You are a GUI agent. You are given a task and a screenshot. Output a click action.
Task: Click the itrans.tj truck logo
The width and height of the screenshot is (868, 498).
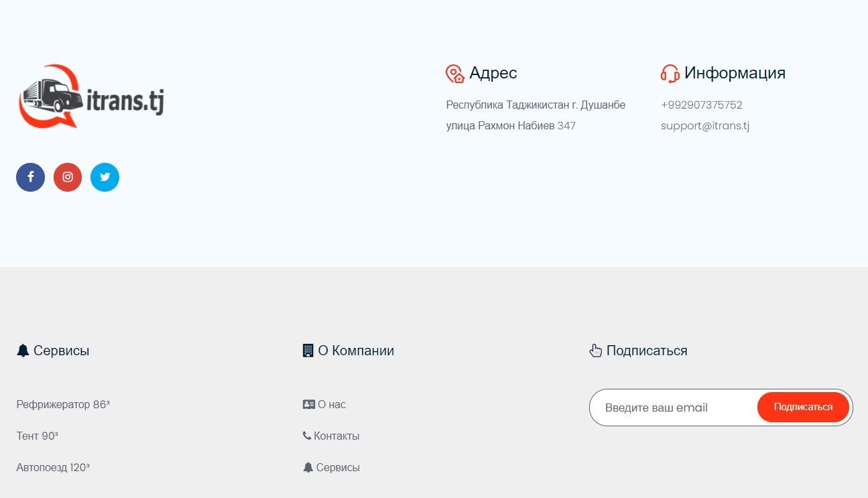click(91, 97)
